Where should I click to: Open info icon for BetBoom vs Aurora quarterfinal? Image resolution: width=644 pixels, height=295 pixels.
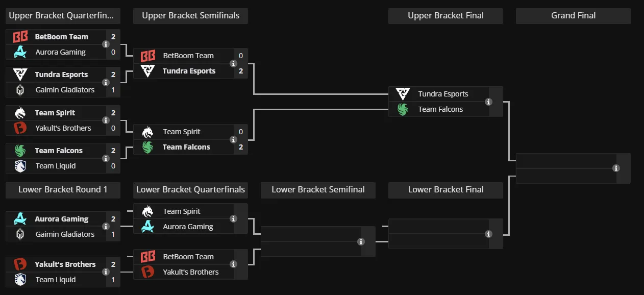point(106,44)
